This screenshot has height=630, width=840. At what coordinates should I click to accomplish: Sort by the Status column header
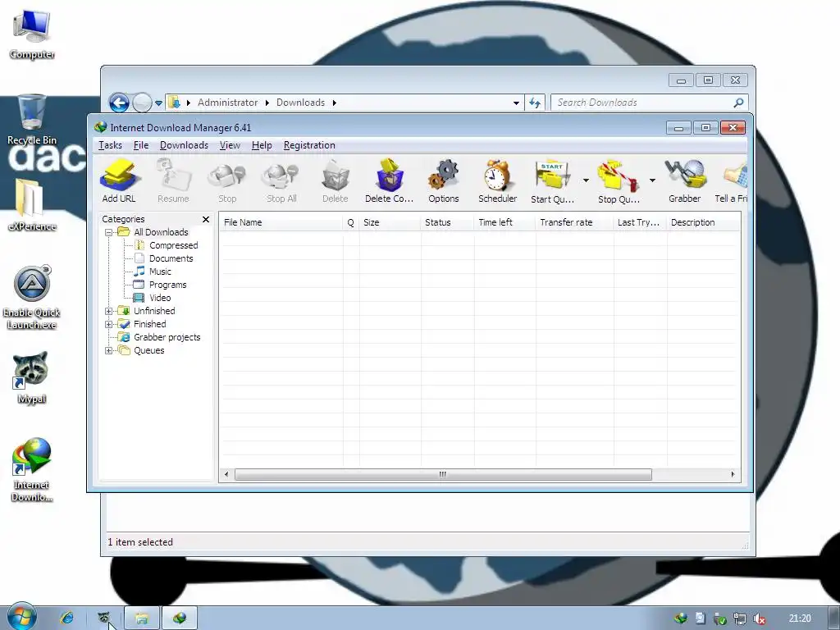447,222
